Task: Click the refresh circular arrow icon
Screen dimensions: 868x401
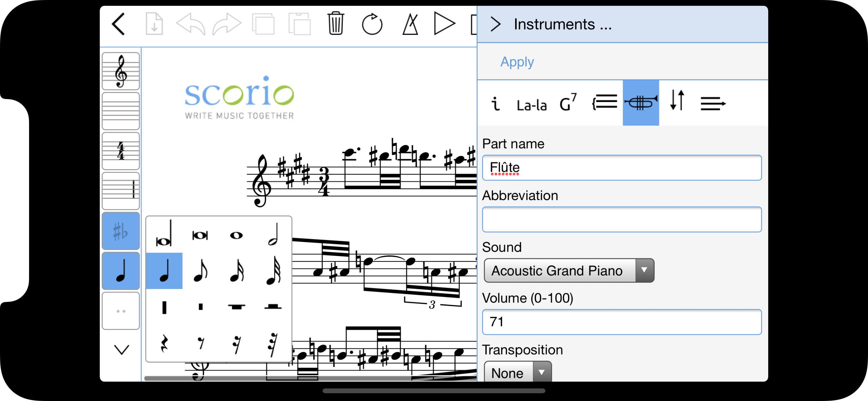Action: [372, 24]
